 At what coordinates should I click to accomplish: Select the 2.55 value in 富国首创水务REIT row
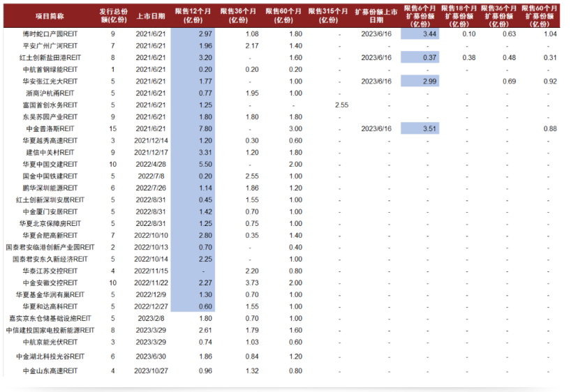tap(341, 105)
